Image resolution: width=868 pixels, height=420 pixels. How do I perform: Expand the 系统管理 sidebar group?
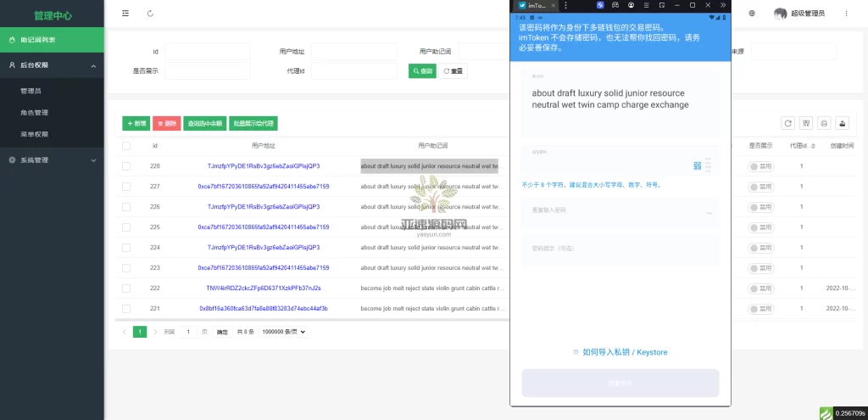coord(52,160)
